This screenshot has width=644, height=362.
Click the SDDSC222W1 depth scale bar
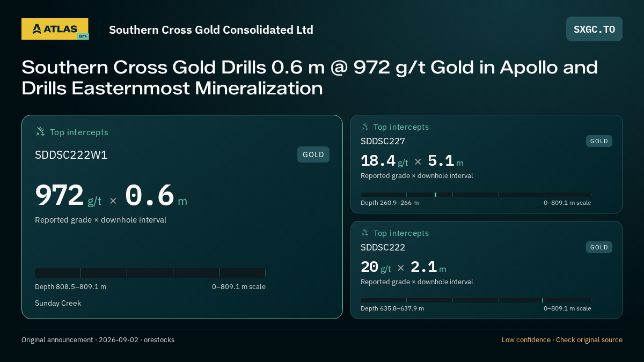click(x=150, y=273)
